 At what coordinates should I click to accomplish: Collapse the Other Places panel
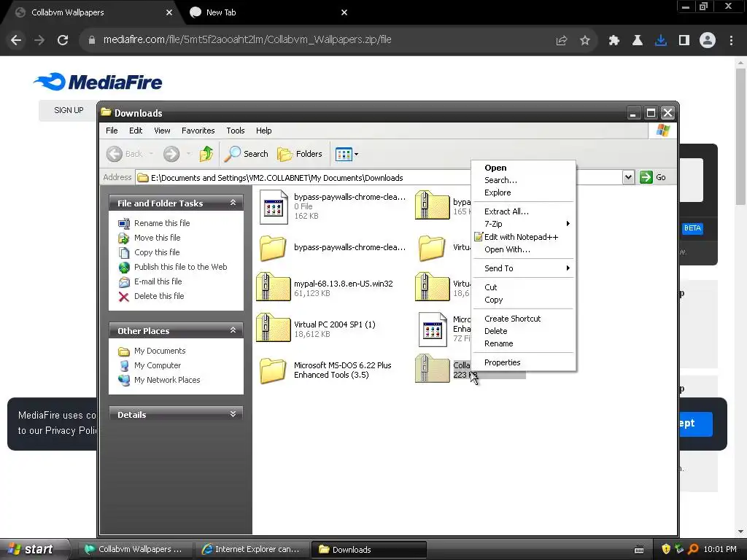tap(233, 330)
